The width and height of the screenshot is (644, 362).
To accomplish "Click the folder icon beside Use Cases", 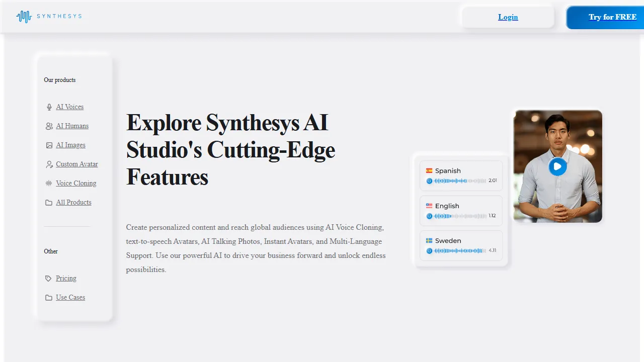I will pyautogui.click(x=49, y=298).
